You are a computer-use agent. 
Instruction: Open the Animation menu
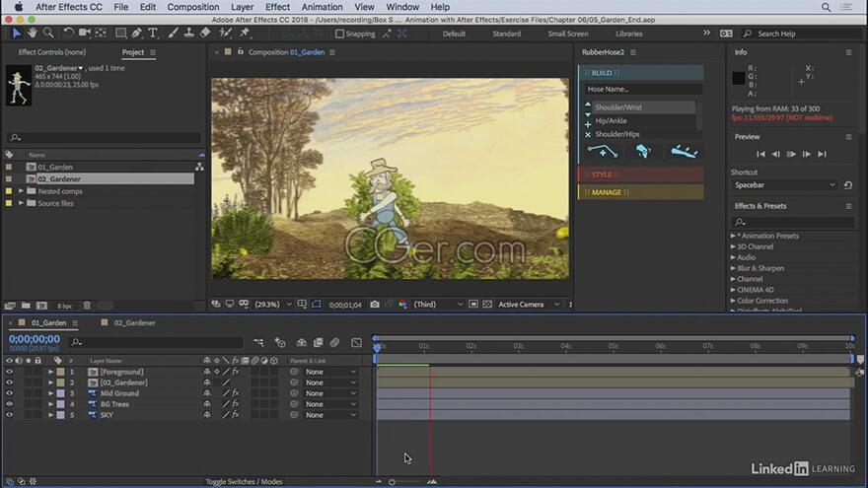[323, 7]
